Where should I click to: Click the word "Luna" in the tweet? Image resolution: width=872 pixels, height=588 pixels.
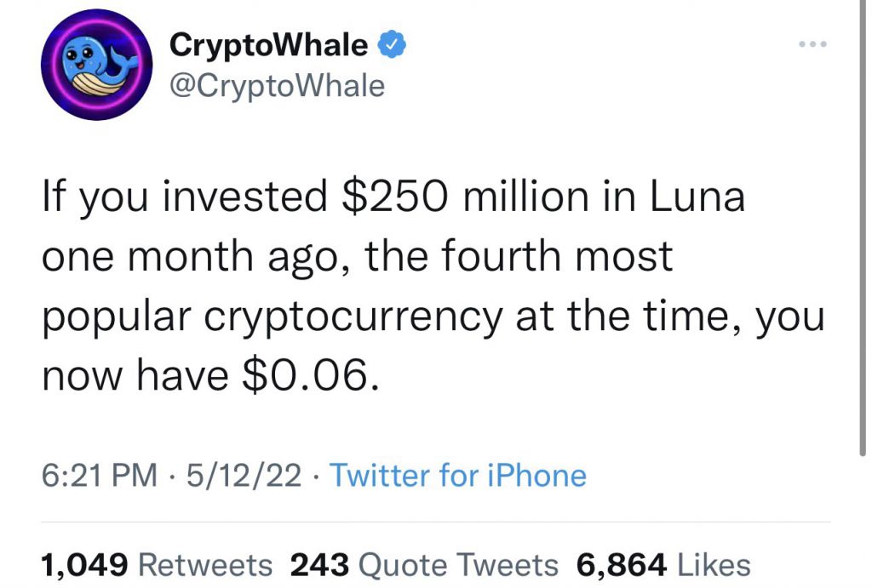697,197
